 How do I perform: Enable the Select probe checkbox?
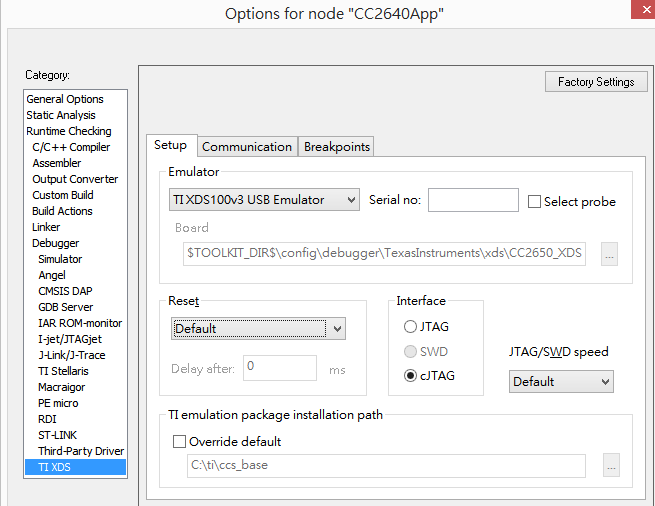[x=535, y=202]
